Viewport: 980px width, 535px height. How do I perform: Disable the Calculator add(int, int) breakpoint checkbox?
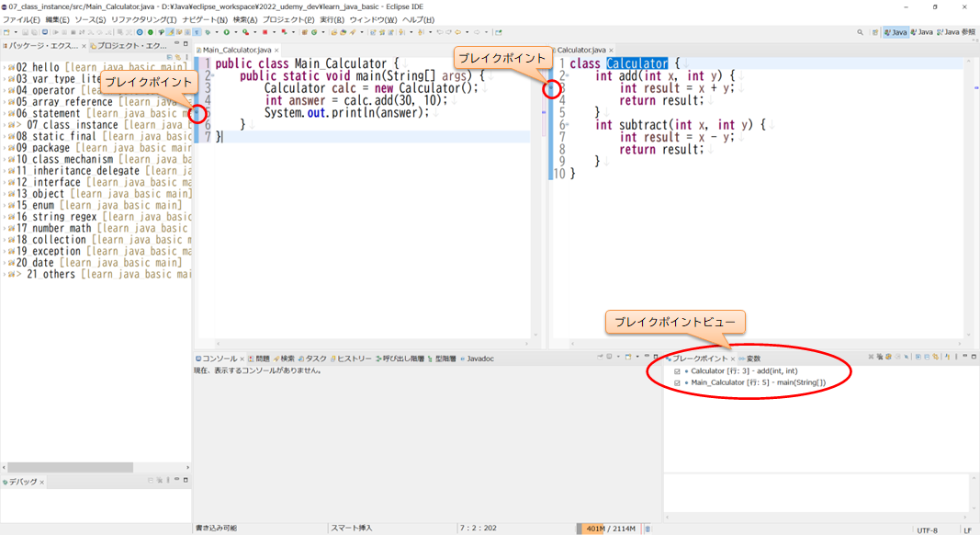(x=677, y=370)
